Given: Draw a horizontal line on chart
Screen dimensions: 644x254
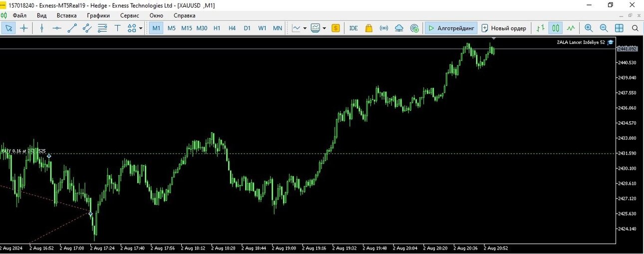Looking at the screenshot, I should tap(57, 28).
